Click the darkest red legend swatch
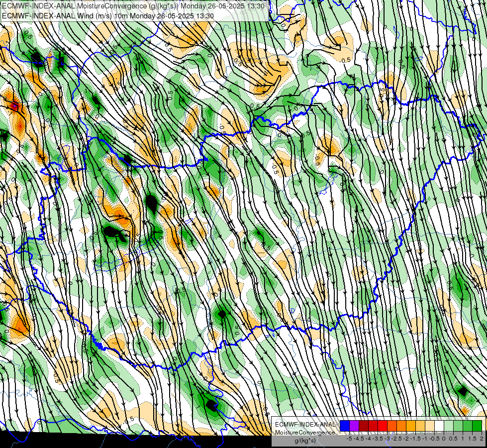The height and width of the screenshot is (448, 487). click(x=364, y=426)
